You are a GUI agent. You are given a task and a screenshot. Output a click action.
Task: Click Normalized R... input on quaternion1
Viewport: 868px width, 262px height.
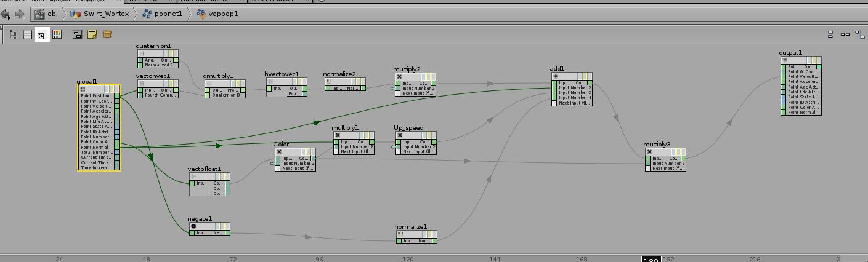point(140,65)
